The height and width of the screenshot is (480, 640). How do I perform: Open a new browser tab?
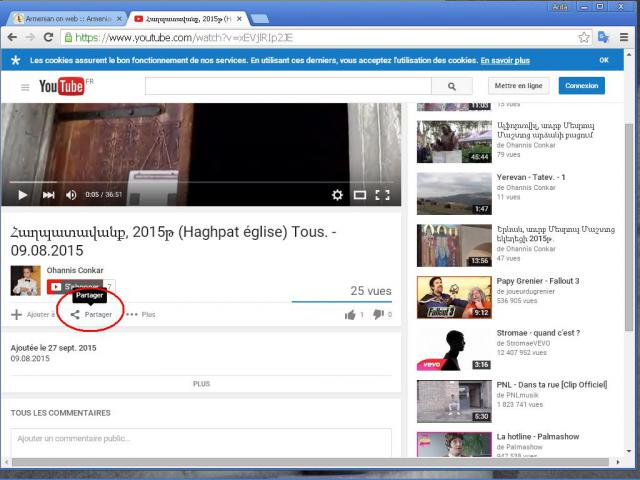pos(260,19)
